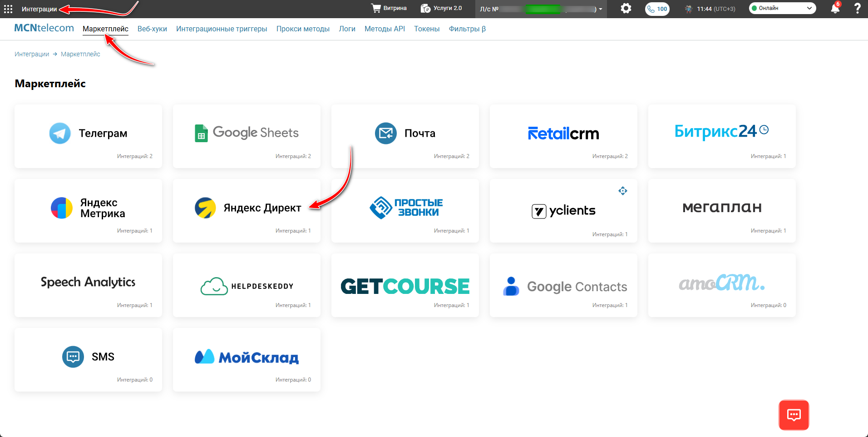Open the Телеграм integration card
Viewport: 868px width, 437px height.
click(x=88, y=136)
